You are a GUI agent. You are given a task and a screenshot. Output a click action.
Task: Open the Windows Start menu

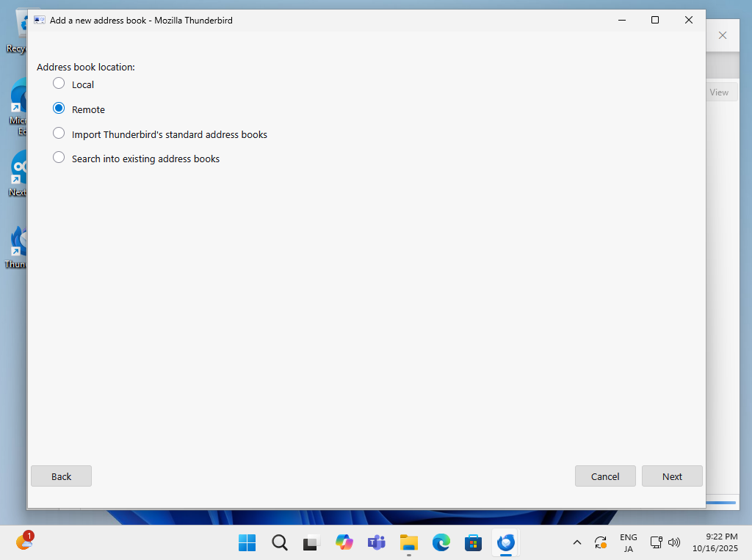(247, 542)
